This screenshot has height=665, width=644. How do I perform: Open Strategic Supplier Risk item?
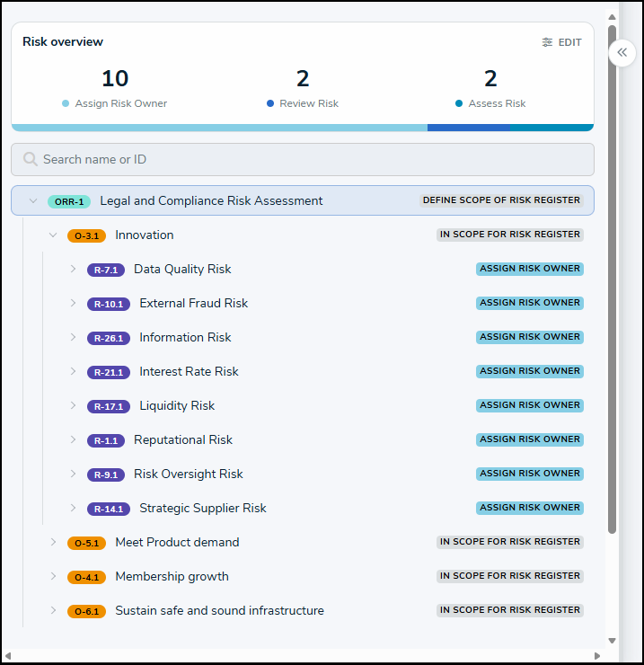click(x=203, y=508)
